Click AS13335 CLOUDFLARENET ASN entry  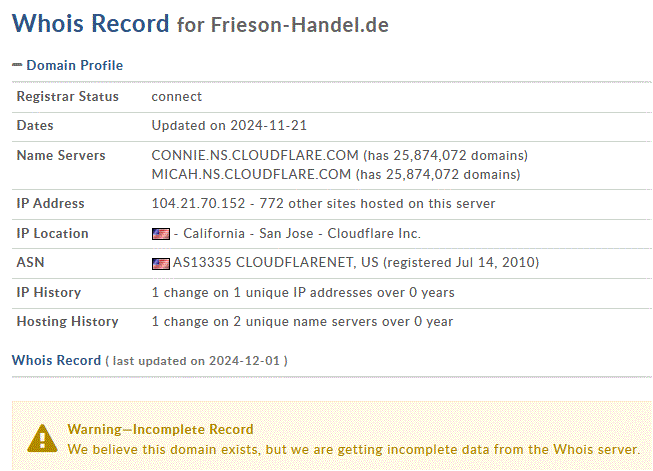(x=276, y=262)
